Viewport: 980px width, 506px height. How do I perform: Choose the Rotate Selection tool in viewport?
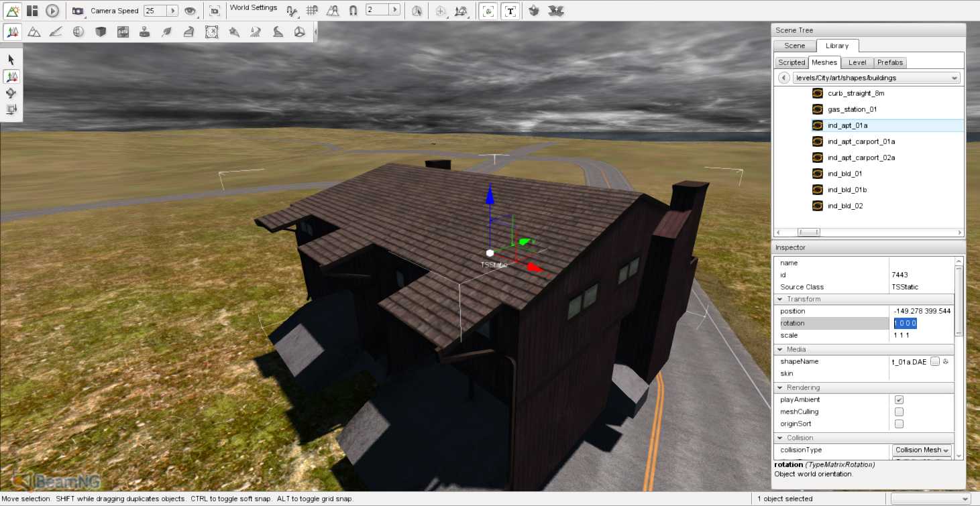[x=11, y=92]
